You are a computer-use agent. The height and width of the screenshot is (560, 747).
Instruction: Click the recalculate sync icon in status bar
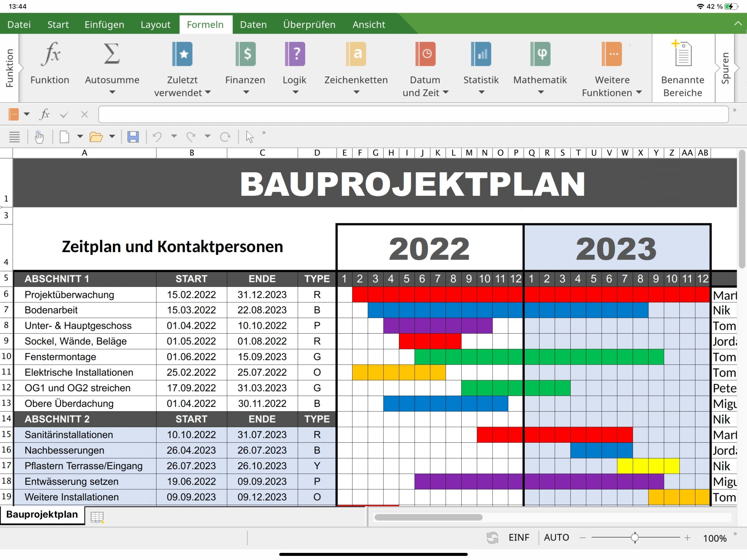[x=492, y=538]
